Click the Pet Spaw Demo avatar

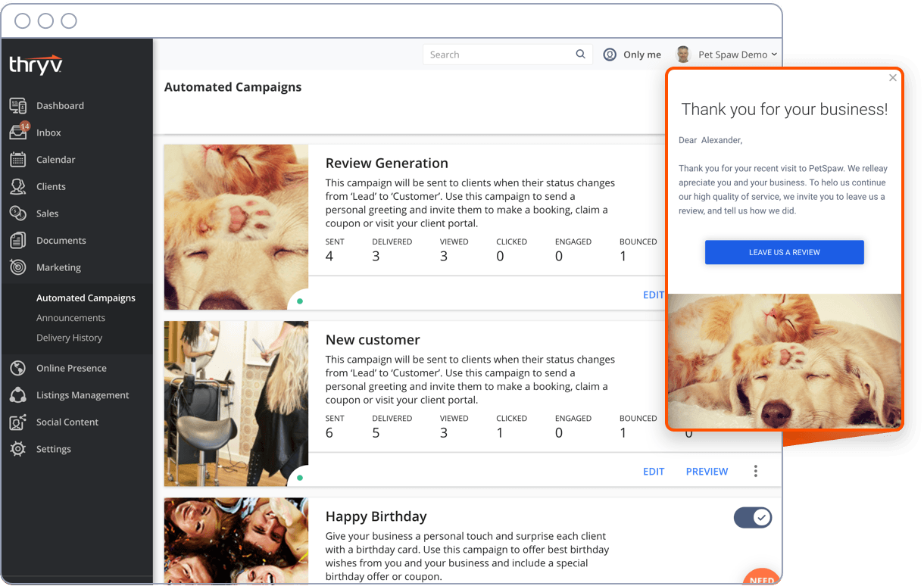[x=683, y=55]
